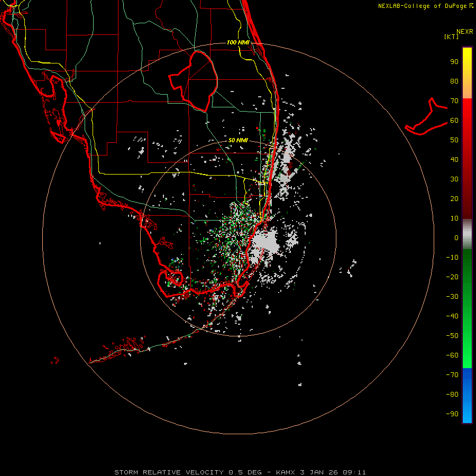Click the -60 value on the velocity scale
Image resolution: width=476 pixels, height=476 pixels.
(x=452, y=355)
